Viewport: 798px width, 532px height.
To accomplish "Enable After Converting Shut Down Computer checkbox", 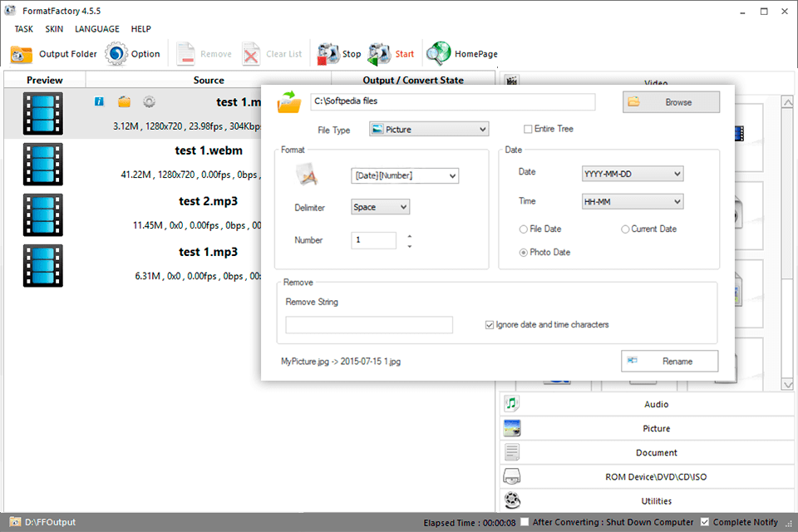I will coord(525,522).
